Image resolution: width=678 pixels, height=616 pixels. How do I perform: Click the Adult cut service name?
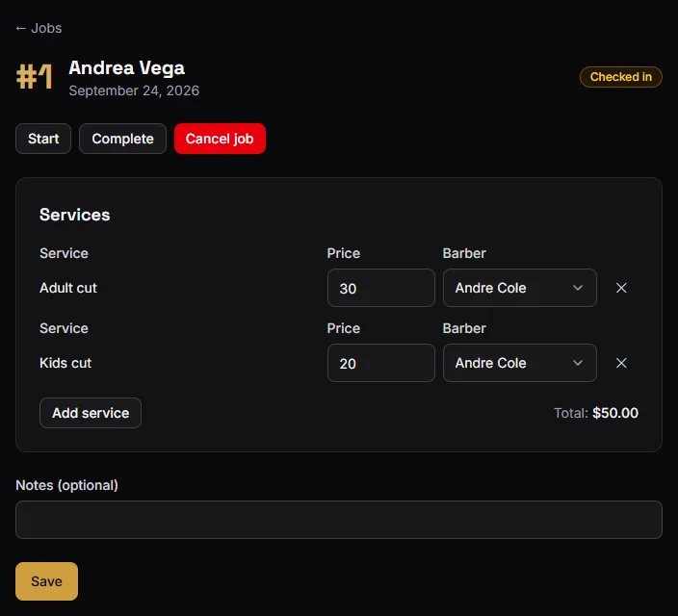[x=68, y=288]
